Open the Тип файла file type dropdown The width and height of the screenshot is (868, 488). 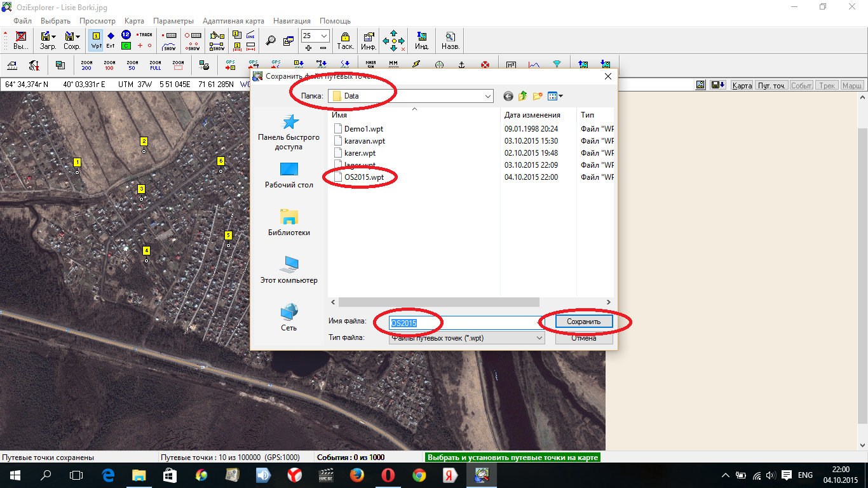(x=539, y=338)
